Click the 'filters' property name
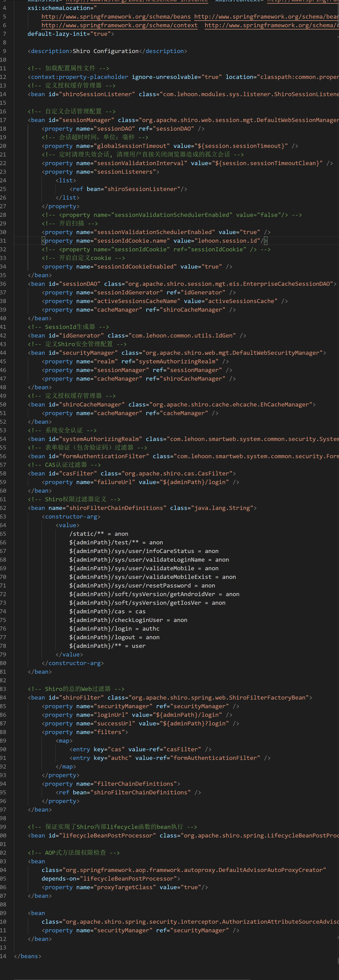This screenshot has width=339, height=980. click(109, 732)
